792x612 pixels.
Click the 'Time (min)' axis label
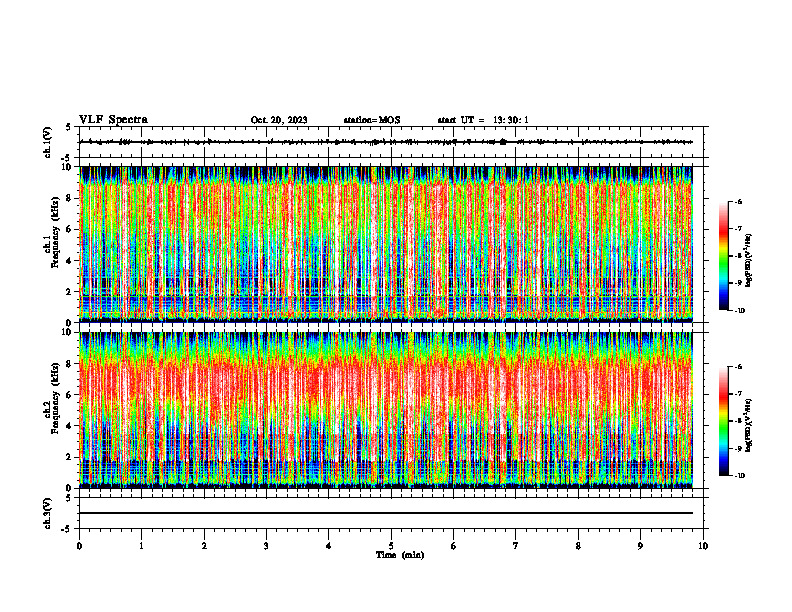point(400,555)
